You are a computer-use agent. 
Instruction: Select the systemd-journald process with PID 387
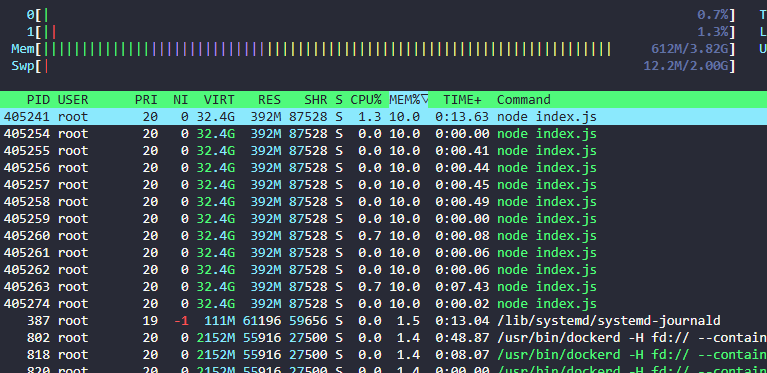pyautogui.click(x=384, y=321)
